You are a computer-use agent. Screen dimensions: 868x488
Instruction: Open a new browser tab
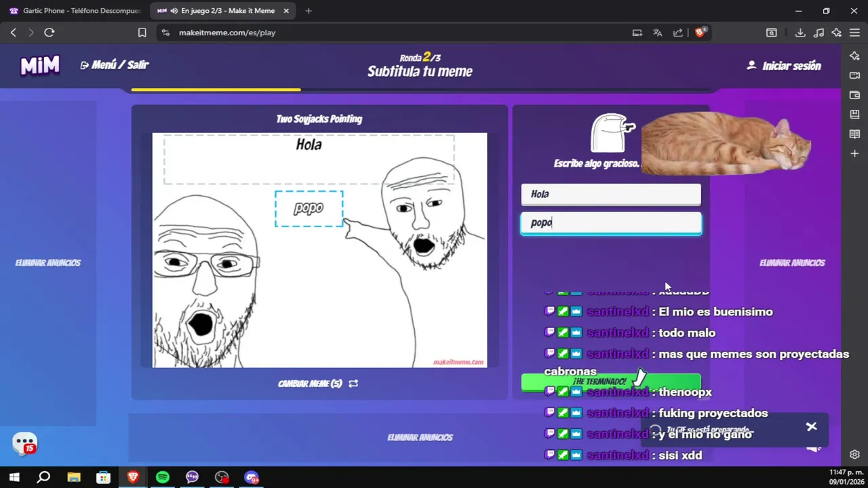click(x=309, y=11)
